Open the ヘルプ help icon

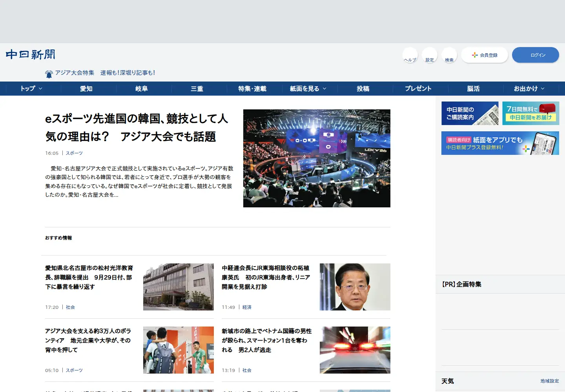point(410,55)
